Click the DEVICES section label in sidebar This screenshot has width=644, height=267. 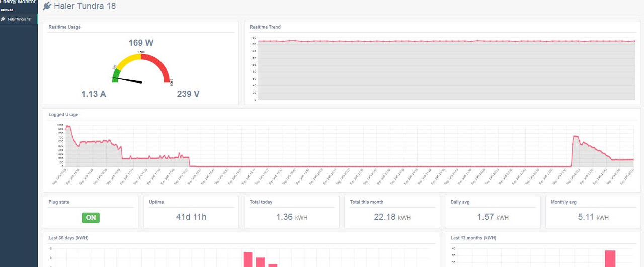tap(7, 10)
